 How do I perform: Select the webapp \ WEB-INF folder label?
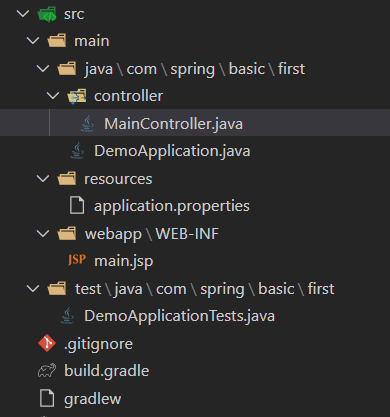click(152, 234)
